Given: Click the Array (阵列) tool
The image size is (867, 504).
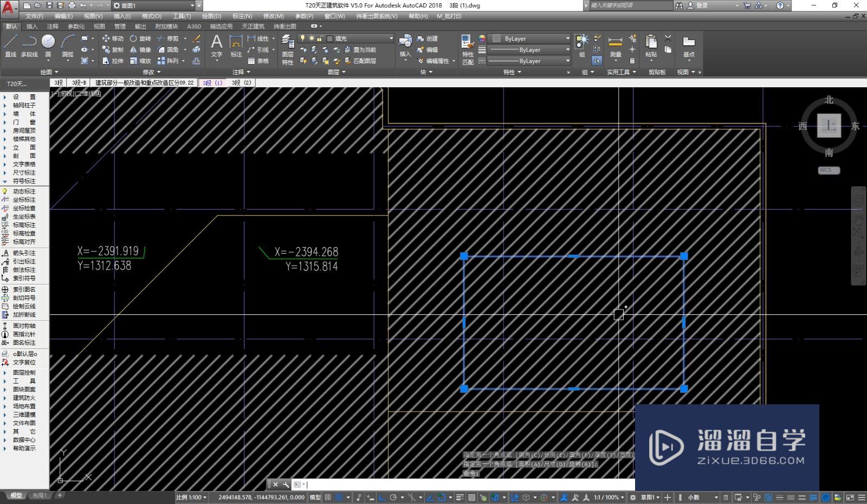Looking at the screenshot, I should 168,61.
